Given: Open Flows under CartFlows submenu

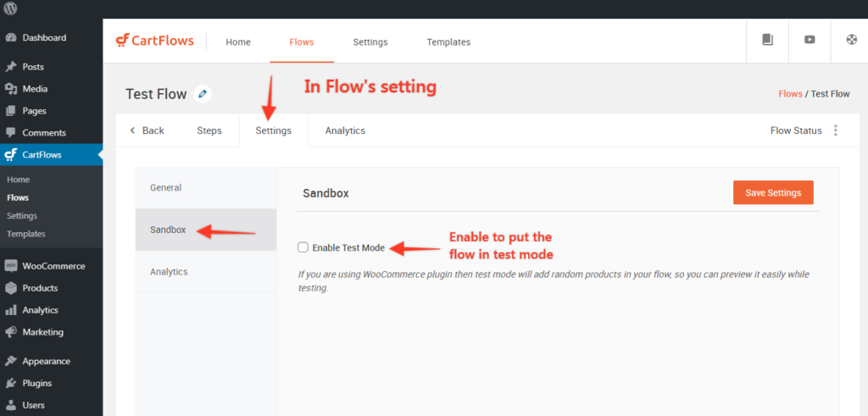Looking at the screenshot, I should [x=18, y=197].
